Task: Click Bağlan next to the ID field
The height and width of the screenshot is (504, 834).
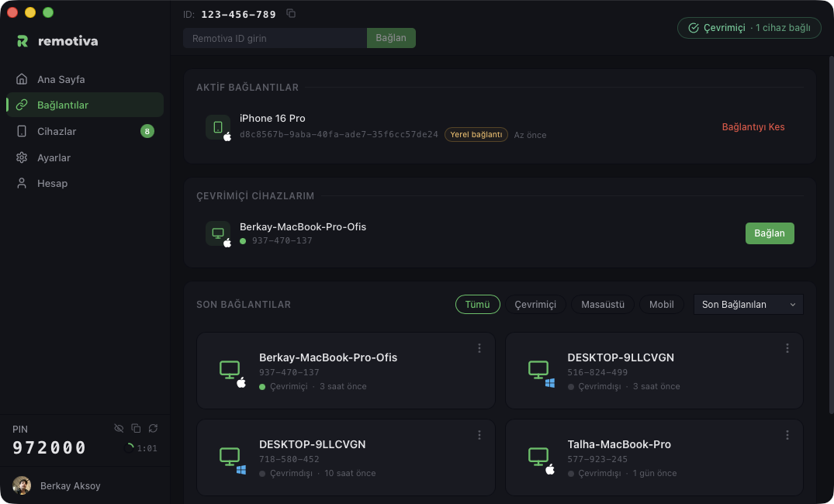Action: tap(391, 38)
